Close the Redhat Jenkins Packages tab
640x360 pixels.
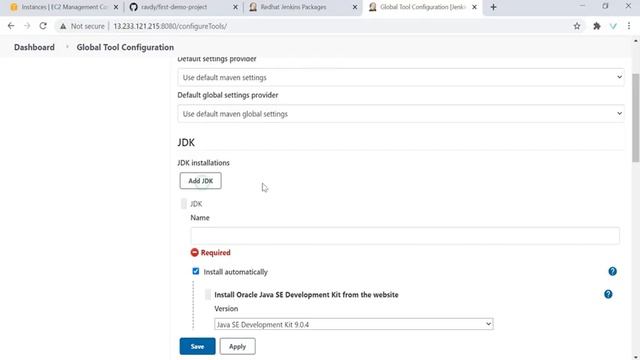point(355,7)
